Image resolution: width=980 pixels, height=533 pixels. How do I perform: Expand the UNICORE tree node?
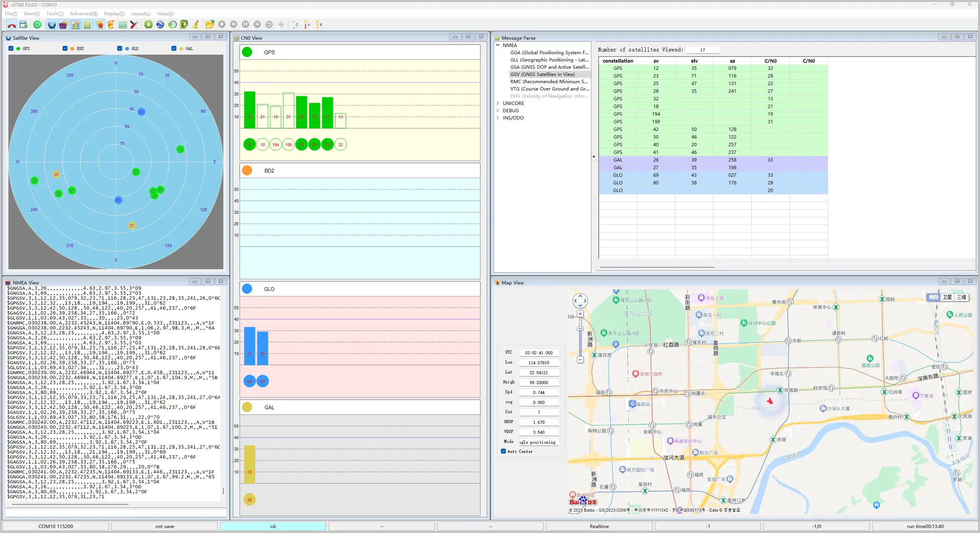[498, 103]
